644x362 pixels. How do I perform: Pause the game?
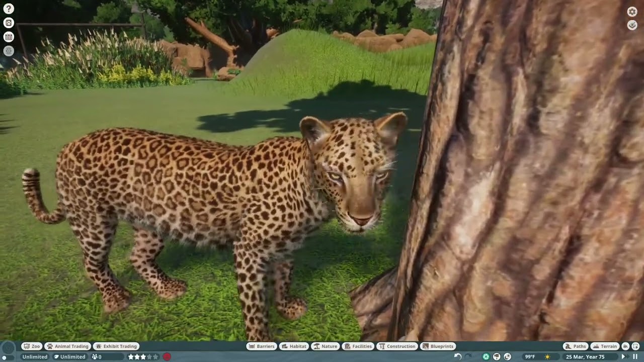[x=635, y=356]
